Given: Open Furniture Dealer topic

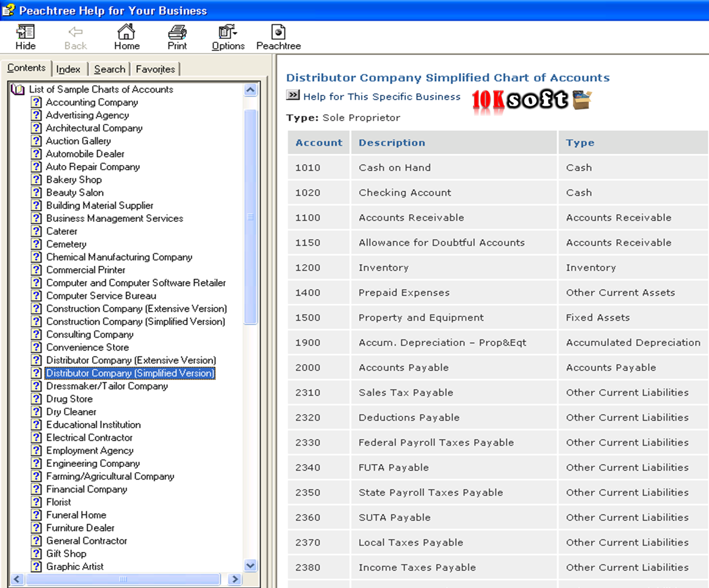Looking at the screenshot, I should pyautogui.click(x=81, y=528).
